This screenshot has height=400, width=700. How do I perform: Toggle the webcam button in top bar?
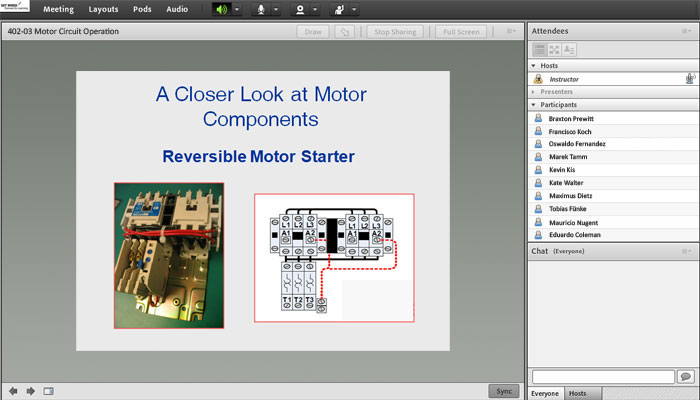click(x=299, y=10)
